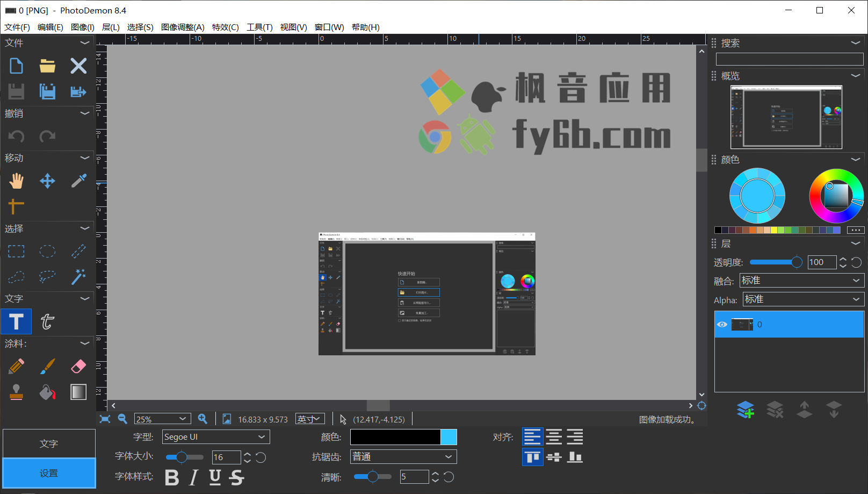Select the Move layer tool
Image resolution: width=868 pixels, height=494 pixels.
tap(47, 181)
